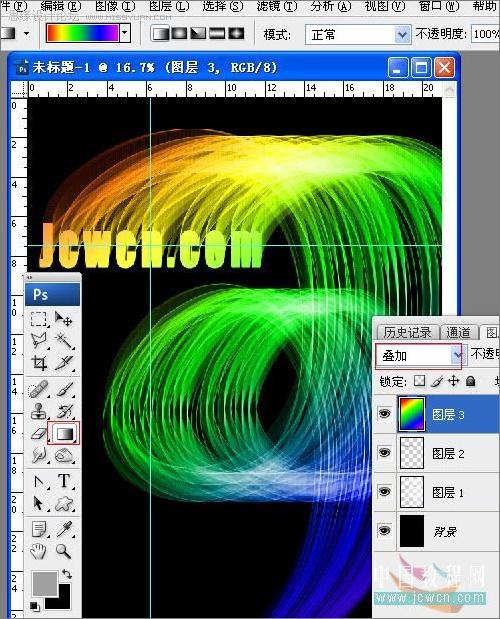Toggle lock transparent pixels
The width and height of the screenshot is (500, 619).
click(419, 381)
